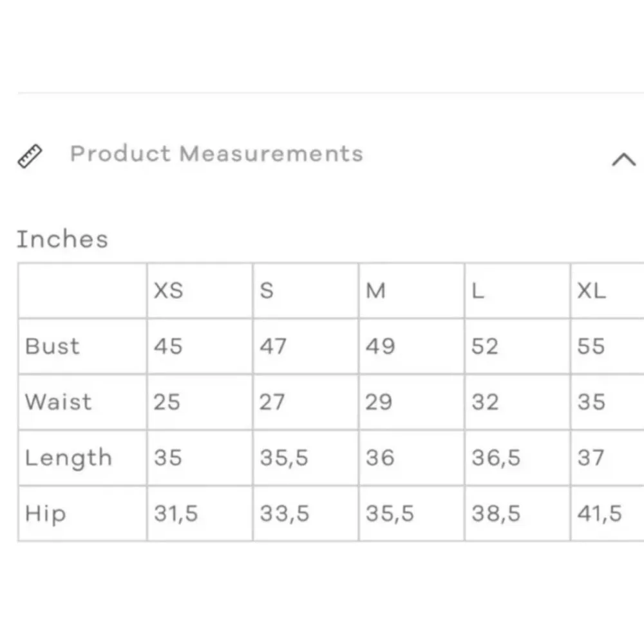Click the Bust row label

click(x=53, y=346)
